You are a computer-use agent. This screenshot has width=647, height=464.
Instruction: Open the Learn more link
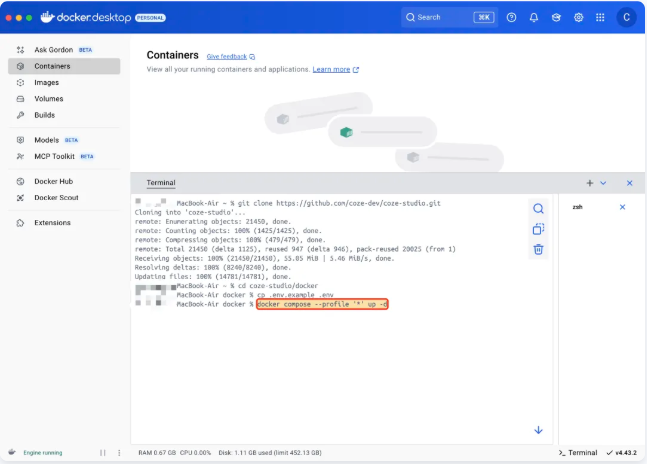tap(331, 70)
